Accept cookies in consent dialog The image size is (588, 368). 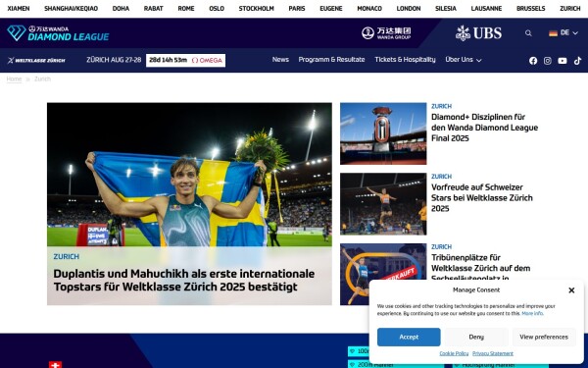409,337
